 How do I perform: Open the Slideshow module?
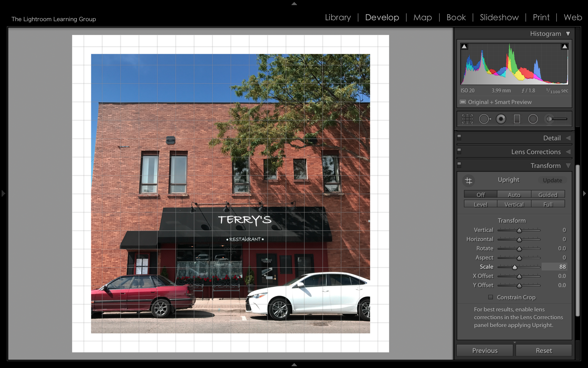(499, 17)
